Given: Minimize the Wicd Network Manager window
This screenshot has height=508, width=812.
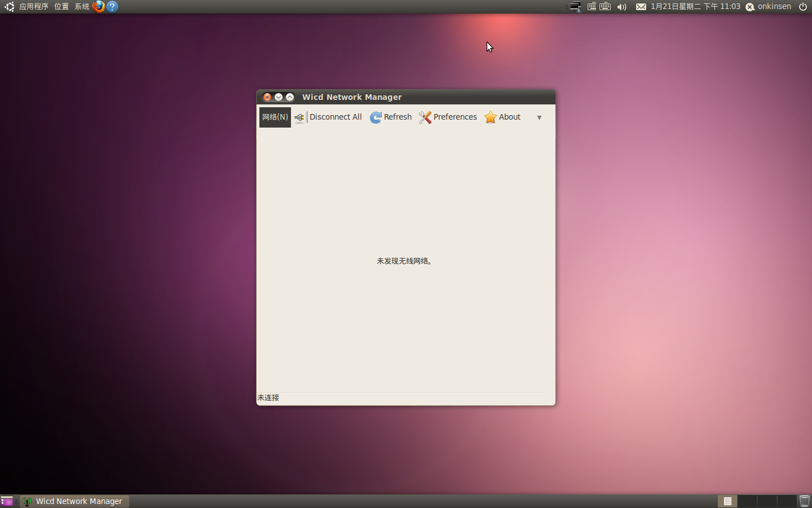Looking at the screenshot, I should tap(279, 97).
